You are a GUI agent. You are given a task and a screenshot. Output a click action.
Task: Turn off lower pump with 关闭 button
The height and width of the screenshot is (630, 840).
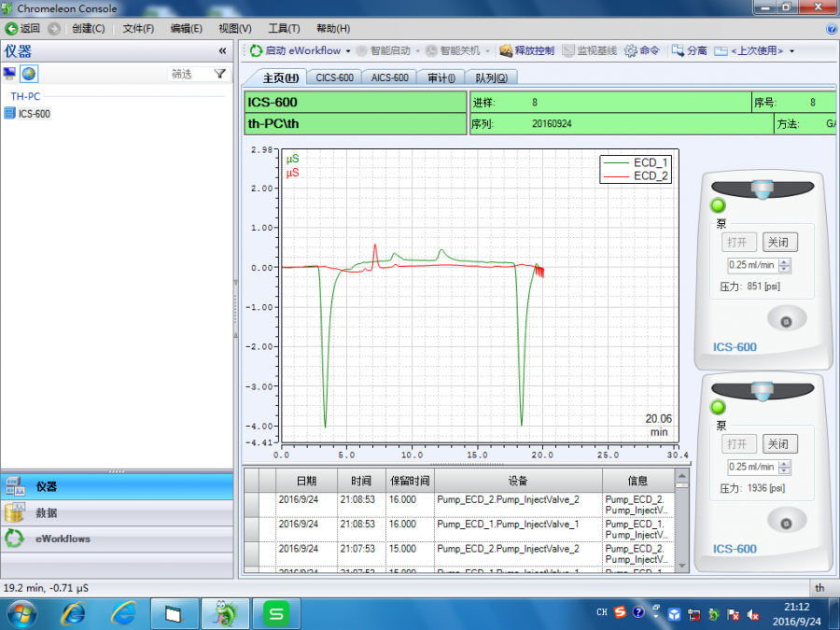tap(778, 444)
